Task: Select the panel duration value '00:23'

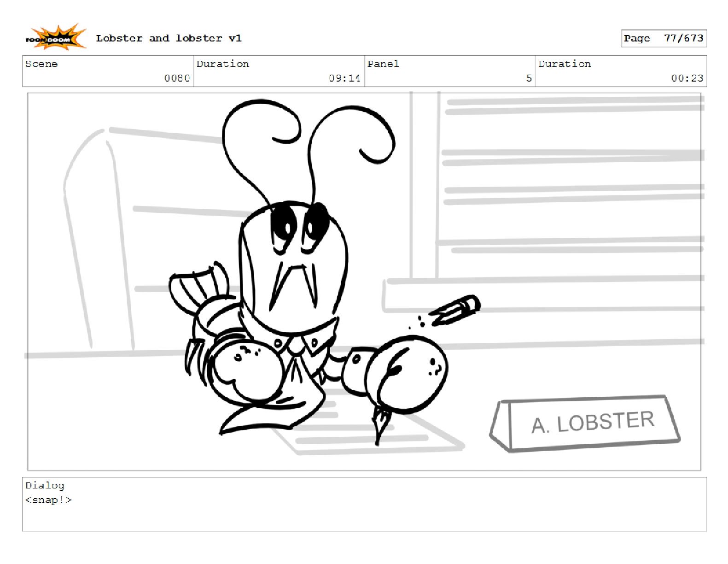Action: click(x=687, y=78)
